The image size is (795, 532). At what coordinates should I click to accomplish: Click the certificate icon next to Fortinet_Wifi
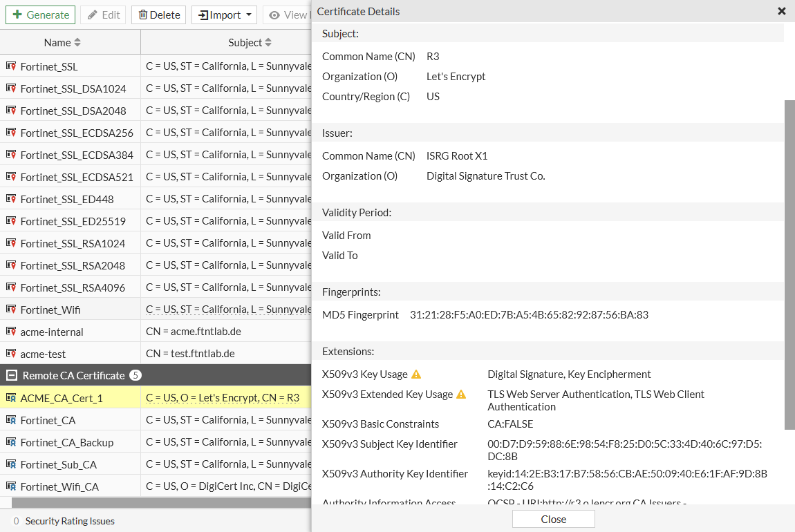[x=11, y=309]
